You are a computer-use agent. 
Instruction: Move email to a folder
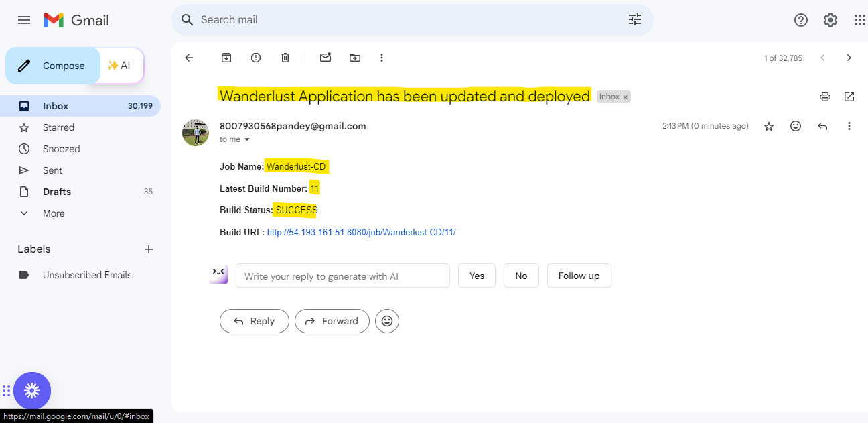coord(355,58)
